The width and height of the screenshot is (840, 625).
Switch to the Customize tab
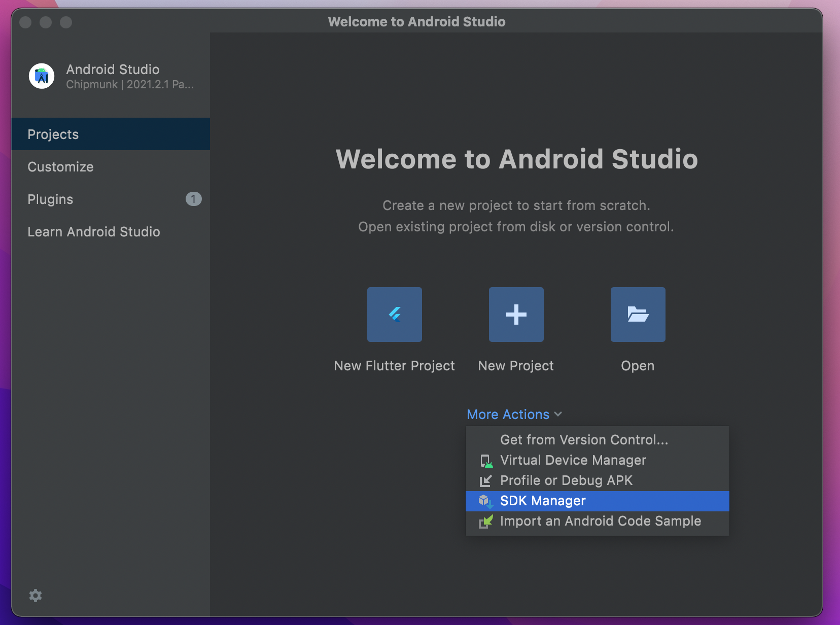[111, 166]
